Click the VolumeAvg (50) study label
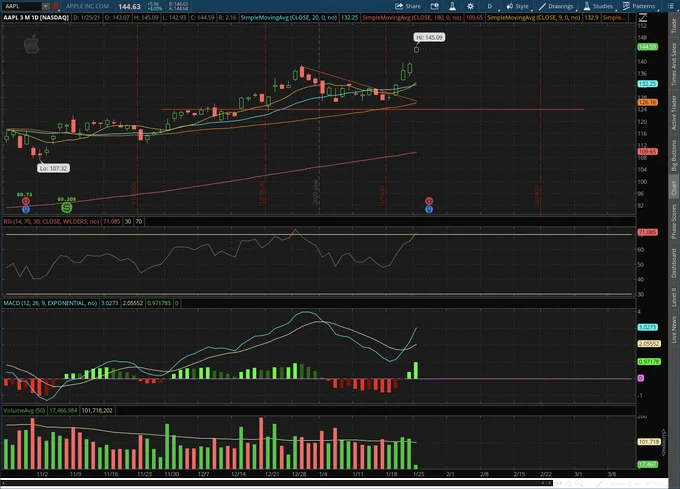The width and height of the screenshot is (680, 489). click(x=24, y=410)
